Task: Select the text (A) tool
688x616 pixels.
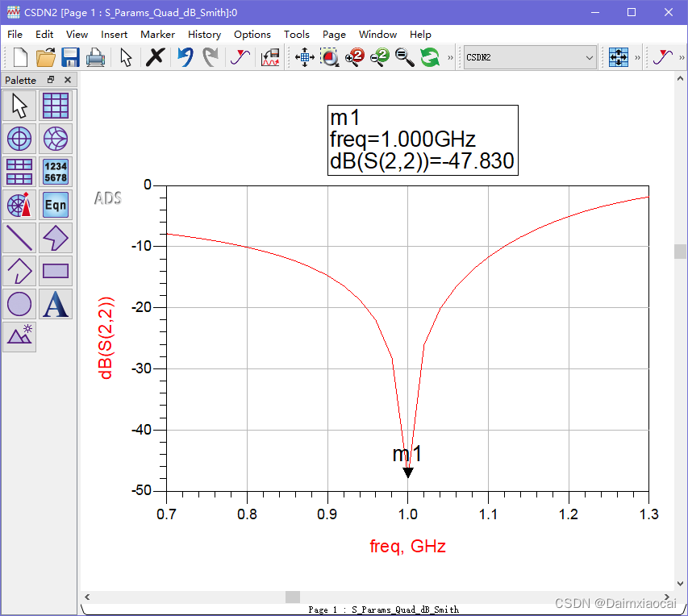Action: [x=56, y=304]
